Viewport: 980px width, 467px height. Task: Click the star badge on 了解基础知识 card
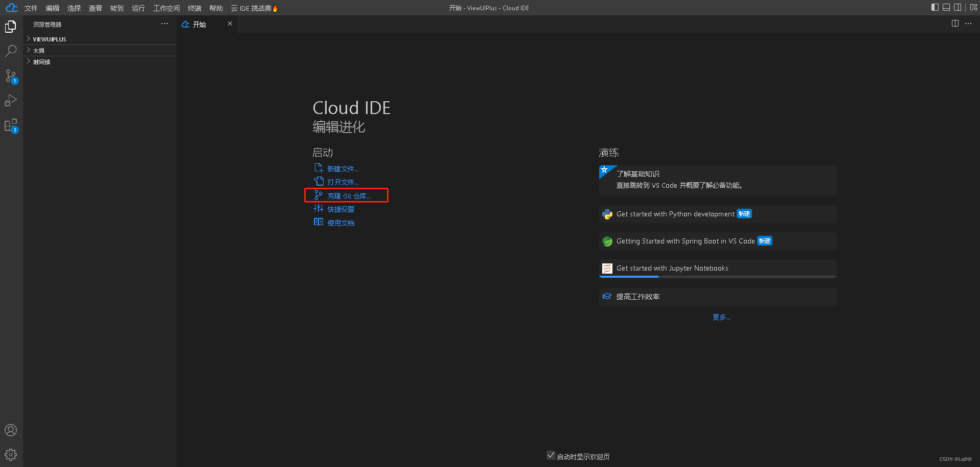(x=605, y=170)
